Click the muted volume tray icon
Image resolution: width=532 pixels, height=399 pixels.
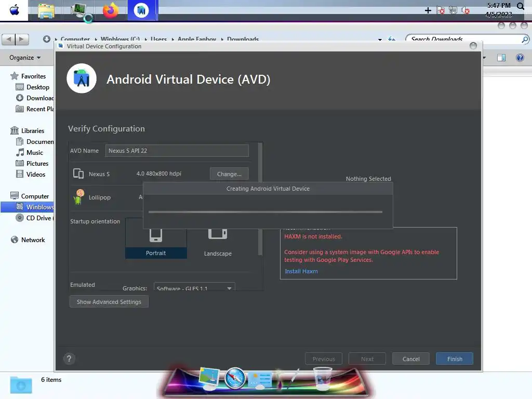pyautogui.click(x=465, y=10)
